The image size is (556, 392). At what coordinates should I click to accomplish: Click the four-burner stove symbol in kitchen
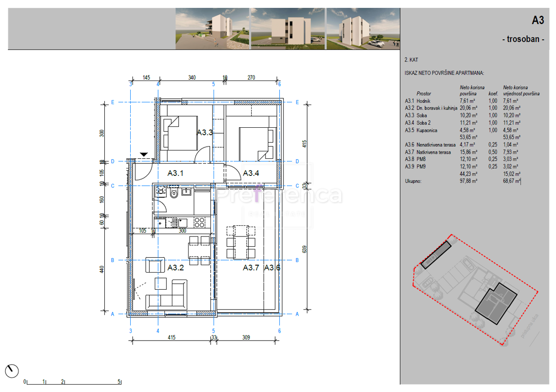click(x=199, y=223)
